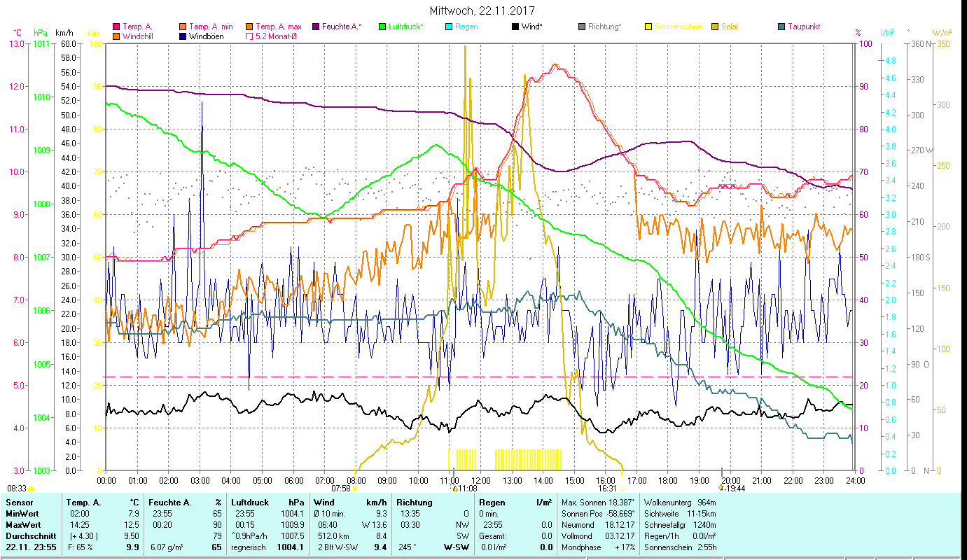Click the chart title 'Mittwoch, 22.11.2017'
The image size is (967, 560).
tap(483, 11)
